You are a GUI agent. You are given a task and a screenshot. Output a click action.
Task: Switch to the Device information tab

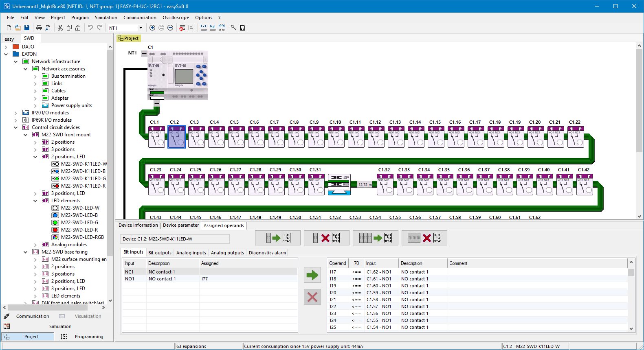tap(138, 225)
